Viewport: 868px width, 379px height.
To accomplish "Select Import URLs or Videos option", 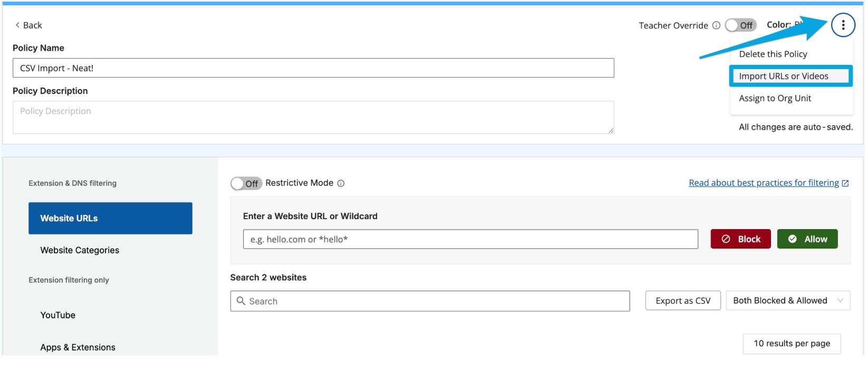I will (x=791, y=76).
